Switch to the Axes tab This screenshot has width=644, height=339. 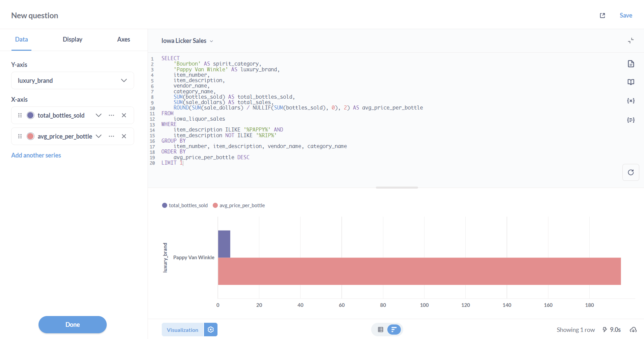tap(123, 40)
